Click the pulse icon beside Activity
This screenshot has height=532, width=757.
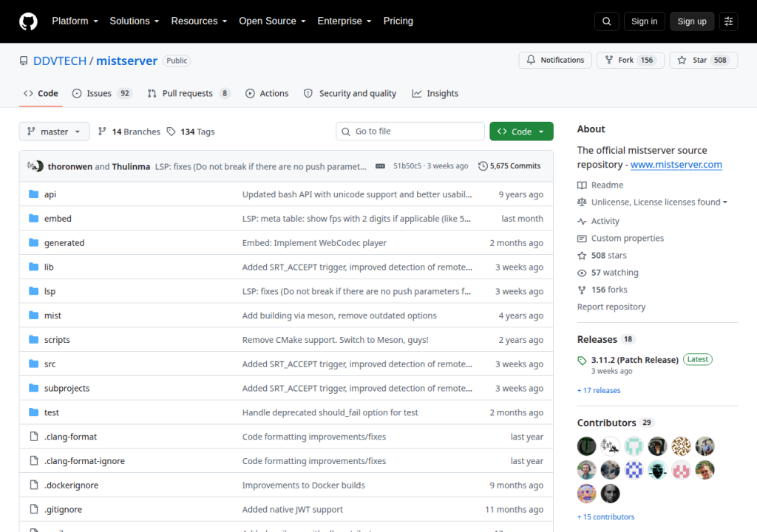click(582, 221)
